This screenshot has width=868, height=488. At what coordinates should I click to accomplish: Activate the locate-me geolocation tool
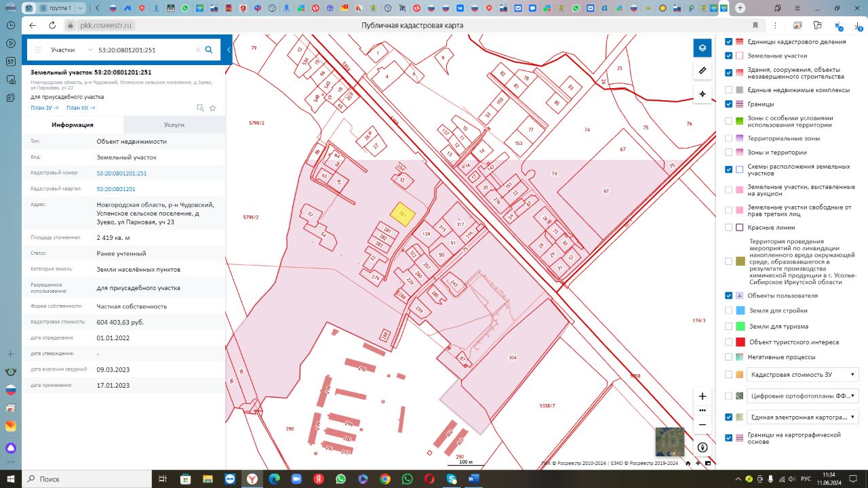pos(703,94)
